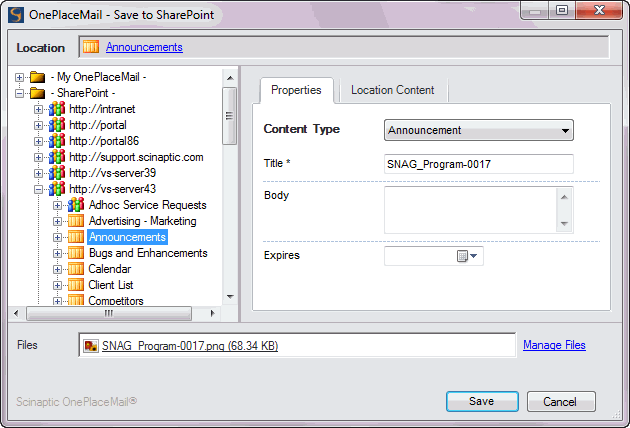Click the SNAG_Program-0017.png file icon
This screenshot has height=428, width=630.
(91, 346)
